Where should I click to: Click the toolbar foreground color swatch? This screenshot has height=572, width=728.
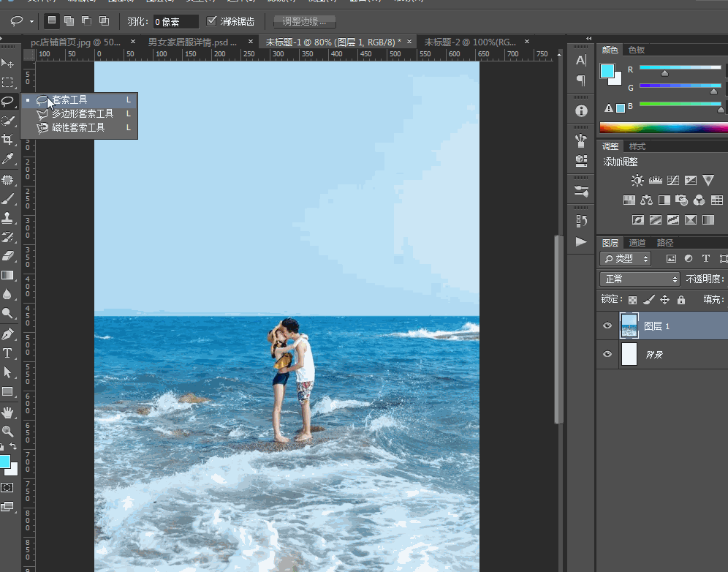point(4,461)
